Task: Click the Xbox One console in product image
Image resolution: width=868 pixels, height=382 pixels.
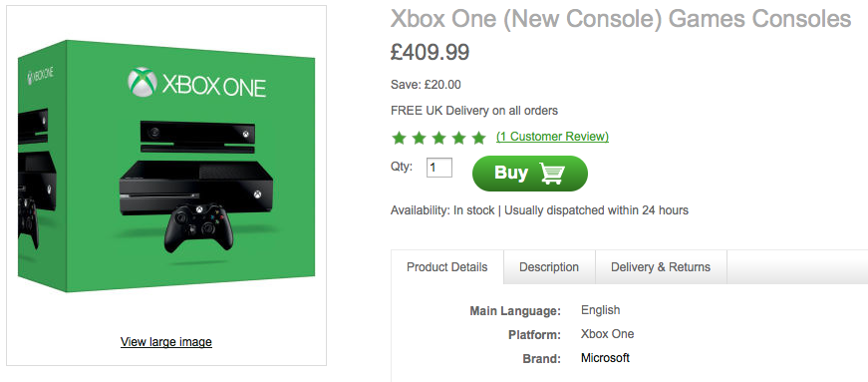Action: click(x=196, y=189)
